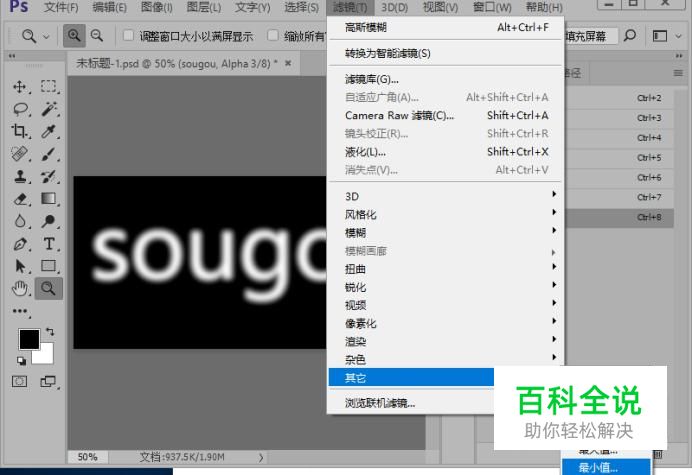The height and width of the screenshot is (475, 692).
Task: Open 滤镜库(G)...
Action: (445, 79)
